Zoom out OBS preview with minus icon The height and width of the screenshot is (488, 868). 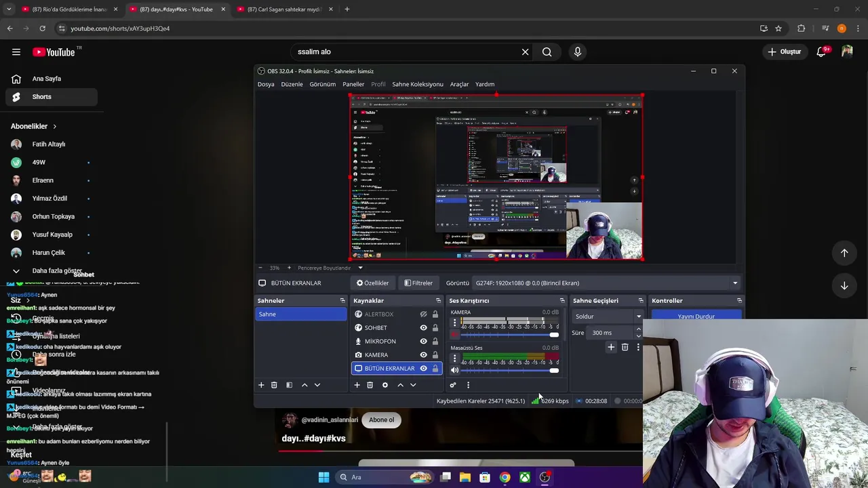pyautogui.click(x=260, y=268)
